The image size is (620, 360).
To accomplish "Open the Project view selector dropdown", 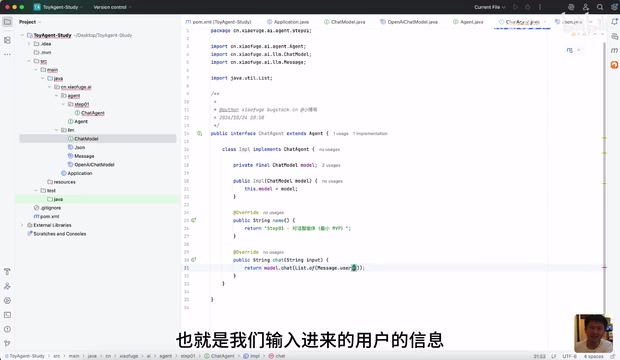I will [30, 22].
